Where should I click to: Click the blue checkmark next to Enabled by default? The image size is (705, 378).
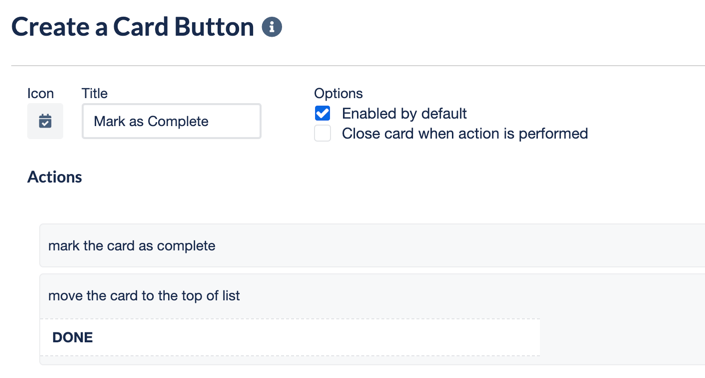[322, 113]
